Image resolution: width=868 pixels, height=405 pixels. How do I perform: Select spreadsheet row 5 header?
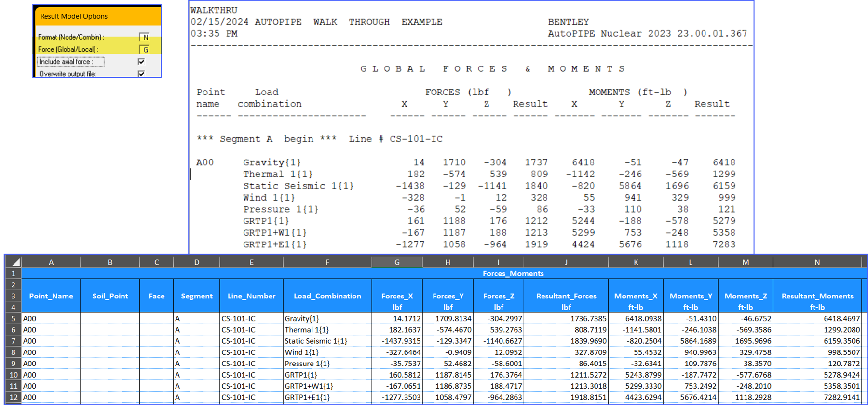pyautogui.click(x=14, y=318)
